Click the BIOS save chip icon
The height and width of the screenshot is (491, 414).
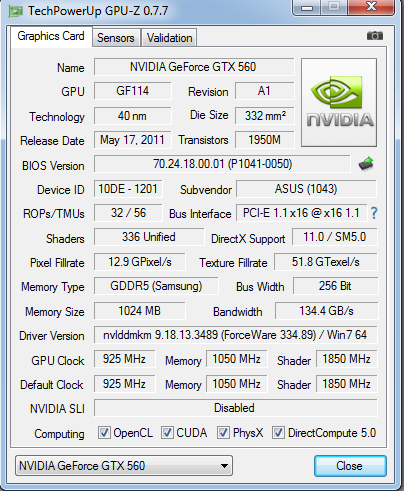(366, 164)
